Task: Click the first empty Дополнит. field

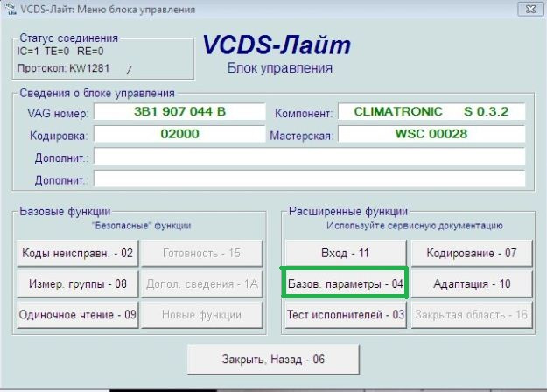Action: [x=310, y=157]
